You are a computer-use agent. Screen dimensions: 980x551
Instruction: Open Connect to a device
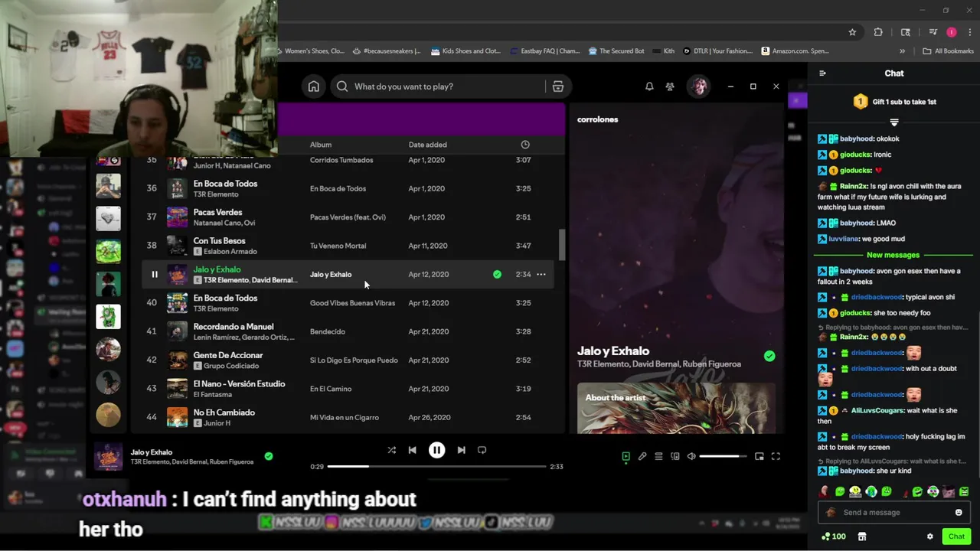(x=675, y=456)
